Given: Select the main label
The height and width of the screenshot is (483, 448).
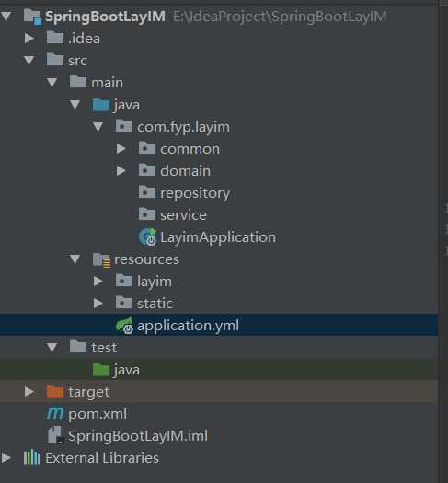Looking at the screenshot, I should click(x=107, y=83).
